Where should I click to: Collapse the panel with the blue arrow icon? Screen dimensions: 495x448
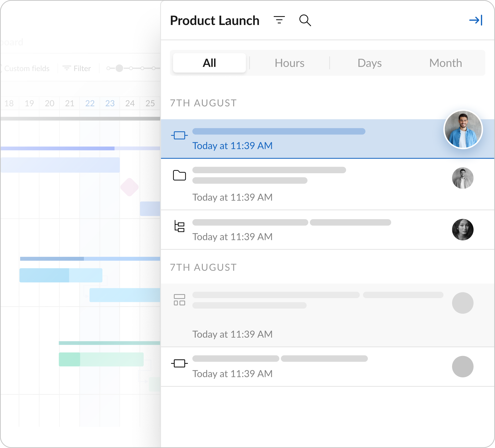point(476,20)
